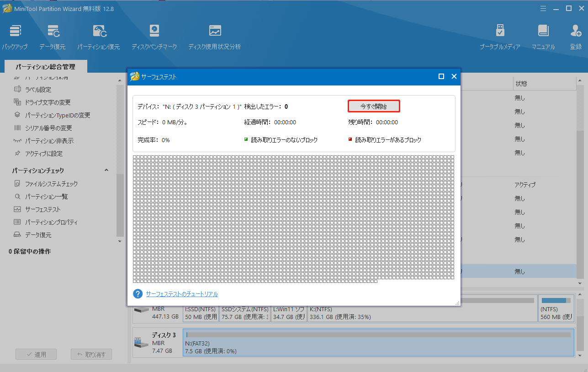Select the N:(FAT32) partition bar
Image resolution: width=588 pixels, height=372 pixels.
[x=378, y=342]
